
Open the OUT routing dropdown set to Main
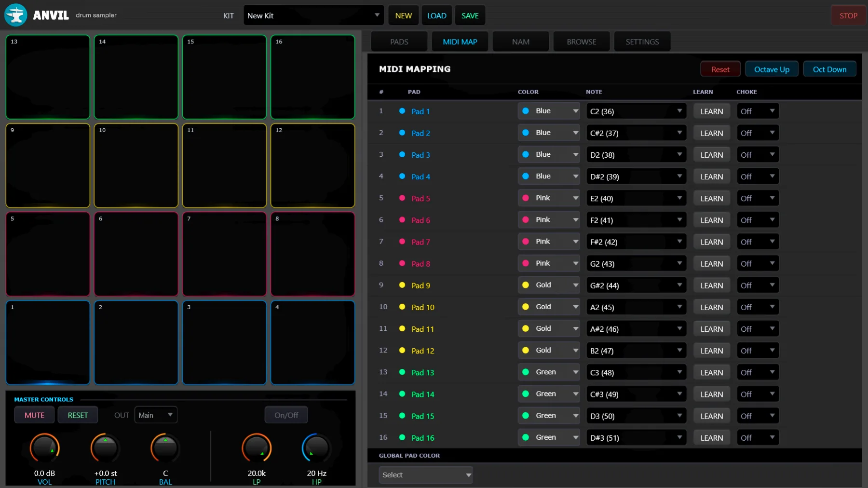(156, 415)
